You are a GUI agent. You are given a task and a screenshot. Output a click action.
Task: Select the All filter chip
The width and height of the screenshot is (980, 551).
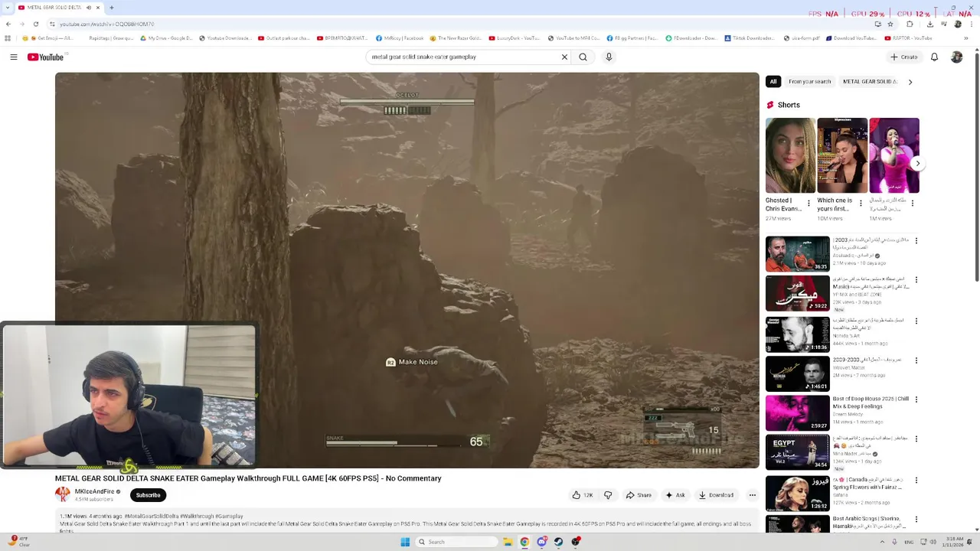click(x=773, y=81)
